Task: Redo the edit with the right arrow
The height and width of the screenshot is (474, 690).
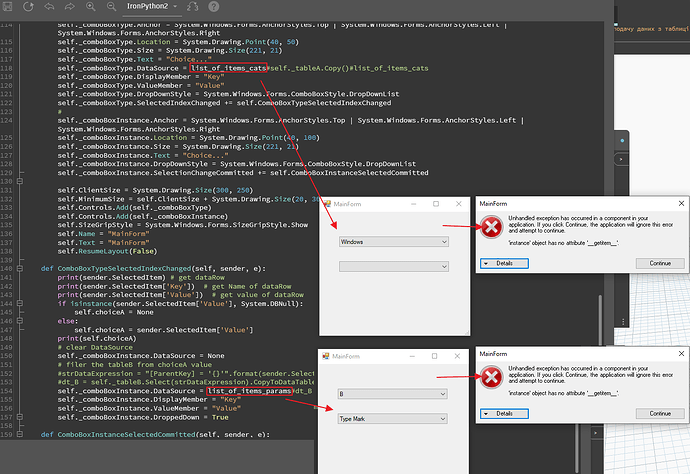Action: click(70, 7)
